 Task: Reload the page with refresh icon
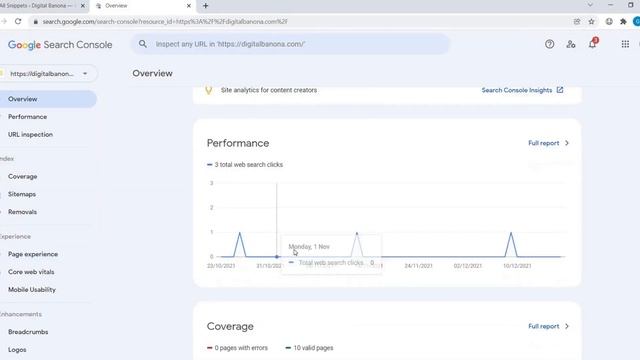click(18, 21)
